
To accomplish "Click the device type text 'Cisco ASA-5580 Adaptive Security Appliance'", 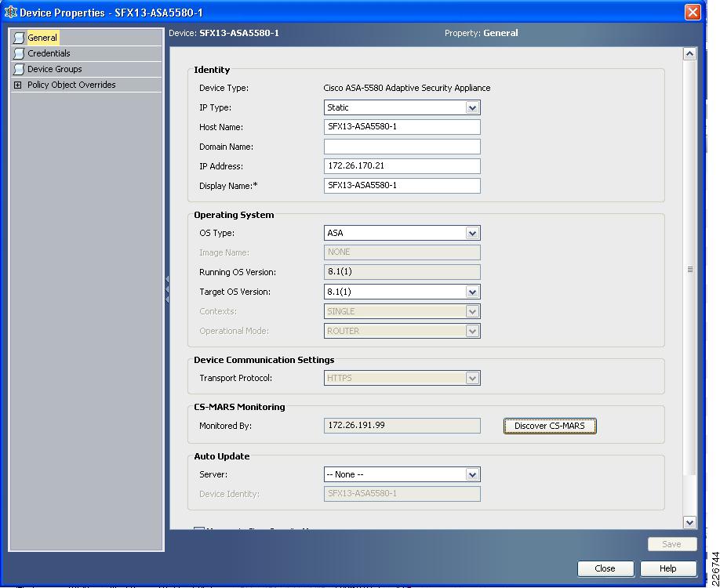I will coord(407,88).
